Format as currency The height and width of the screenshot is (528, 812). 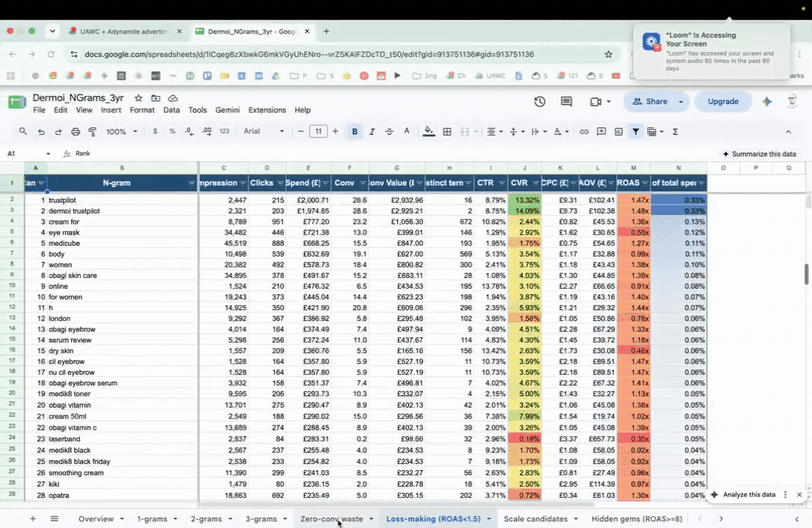(155, 131)
